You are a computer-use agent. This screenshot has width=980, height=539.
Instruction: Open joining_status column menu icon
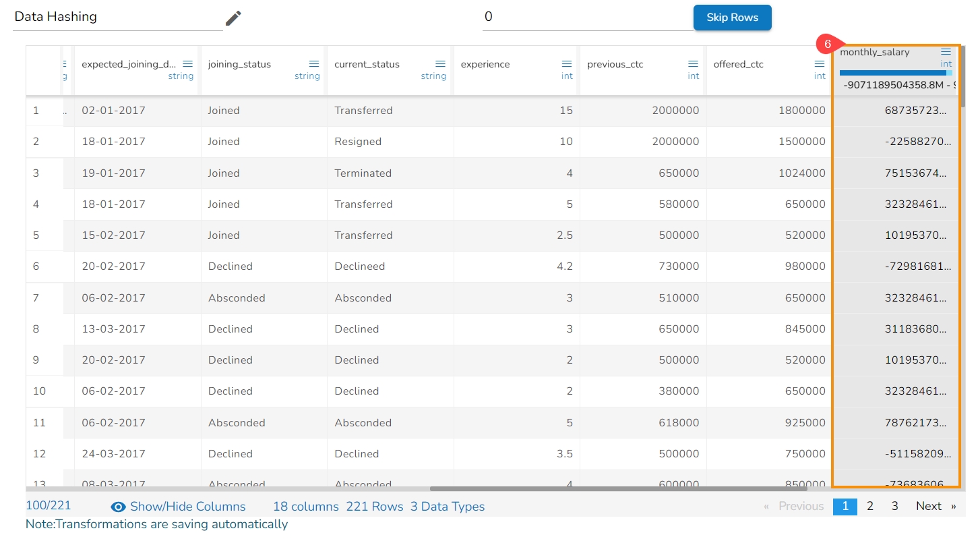[314, 64]
